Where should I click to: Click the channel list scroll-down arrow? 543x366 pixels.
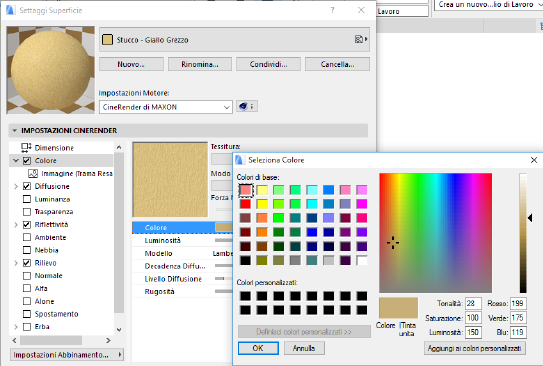pyautogui.click(x=119, y=330)
